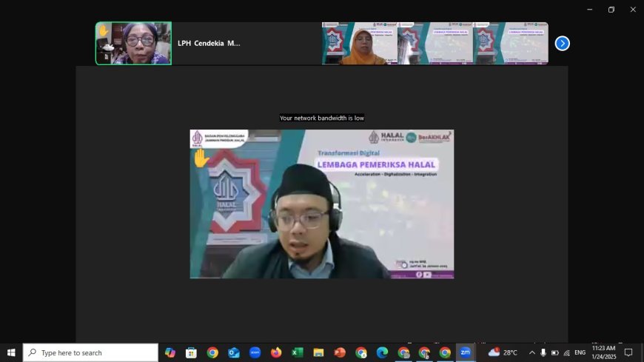Open battery status in system tray
The width and height of the screenshot is (644, 362).
point(555,352)
